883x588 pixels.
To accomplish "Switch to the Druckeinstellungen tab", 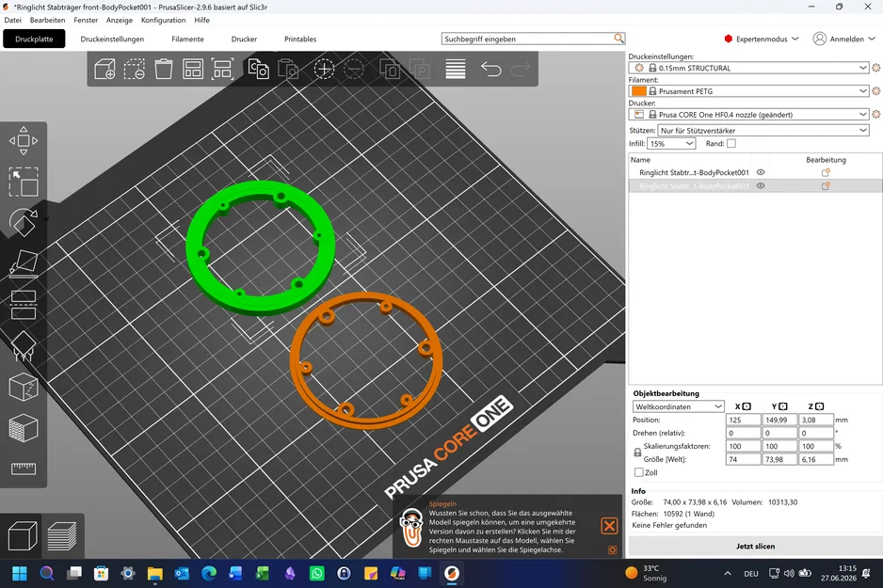I will coord(112,39).
